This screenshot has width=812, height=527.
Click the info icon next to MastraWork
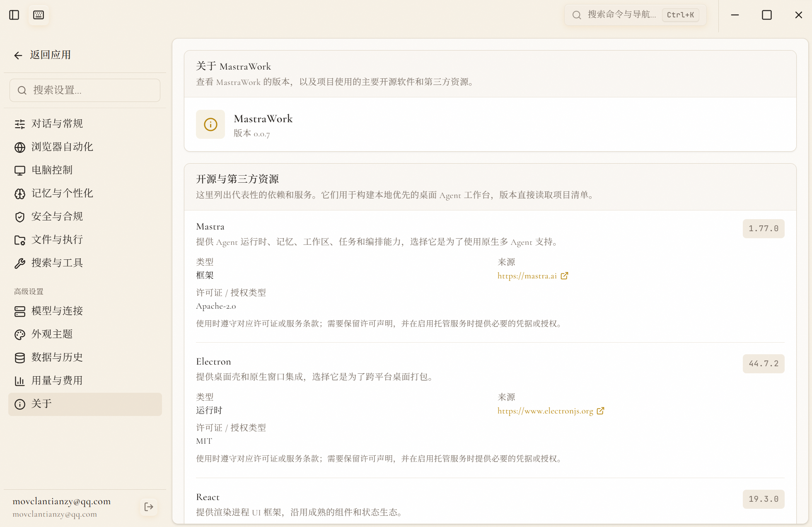pyautogui.click(x=210, y=124)
